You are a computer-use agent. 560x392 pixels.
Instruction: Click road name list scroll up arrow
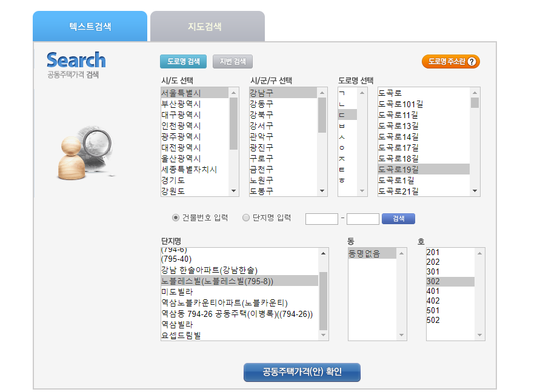tap(475, 93)
